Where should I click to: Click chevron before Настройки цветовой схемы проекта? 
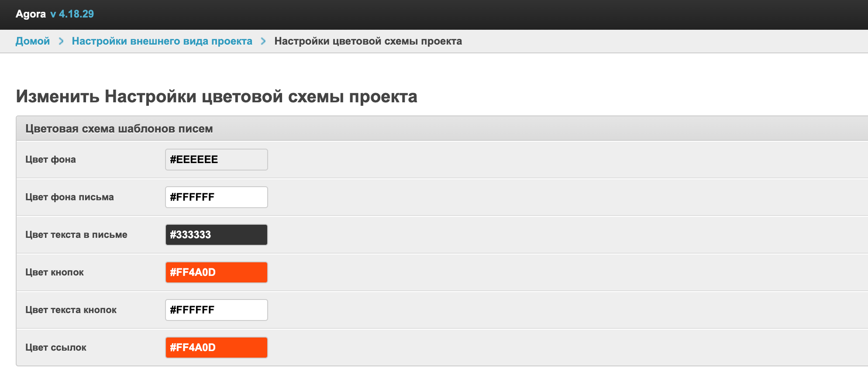263,41
